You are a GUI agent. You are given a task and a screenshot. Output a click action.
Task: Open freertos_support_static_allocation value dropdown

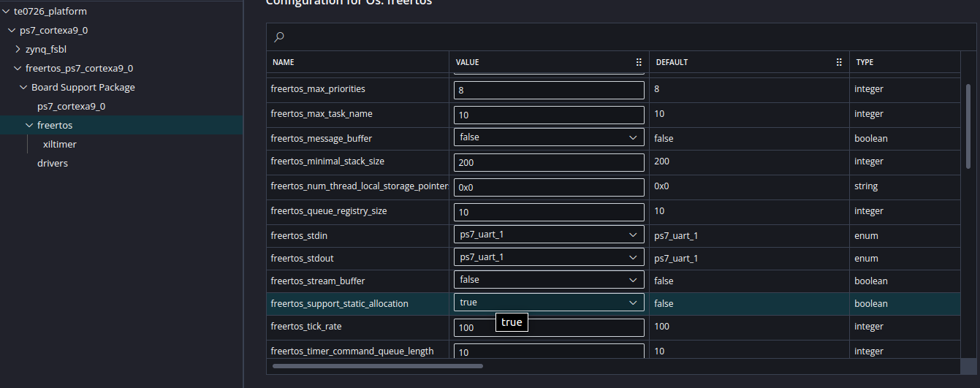549,303
